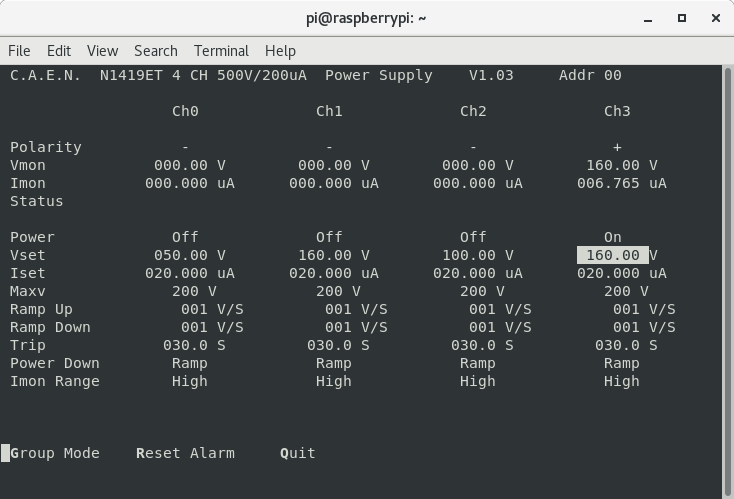
Task: Toggle Ch1 Power Off state
Action: [x=329, y=237]
